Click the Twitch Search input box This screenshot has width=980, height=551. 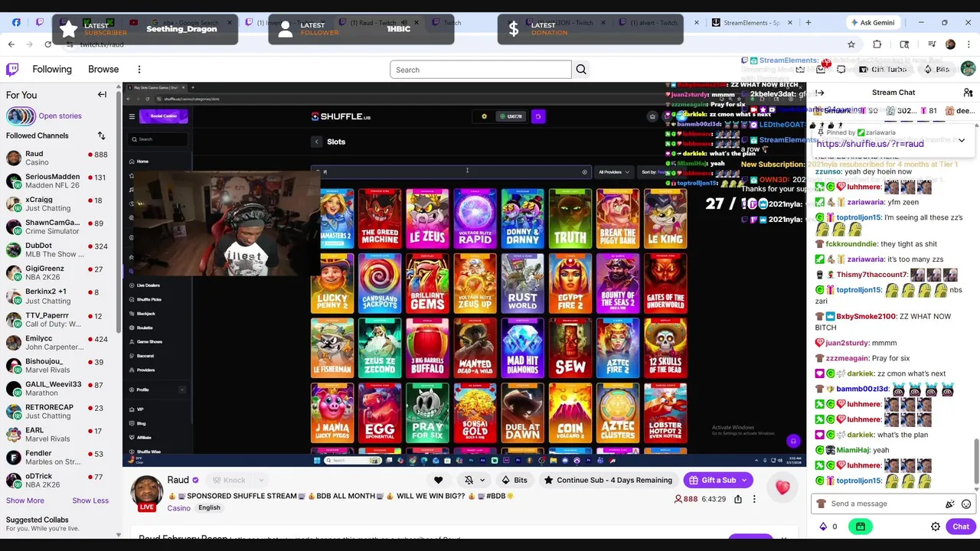481,70
